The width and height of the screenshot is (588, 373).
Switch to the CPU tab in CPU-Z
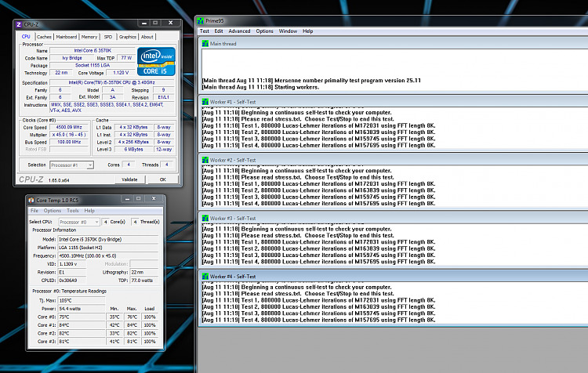click(x=26, y=36)
